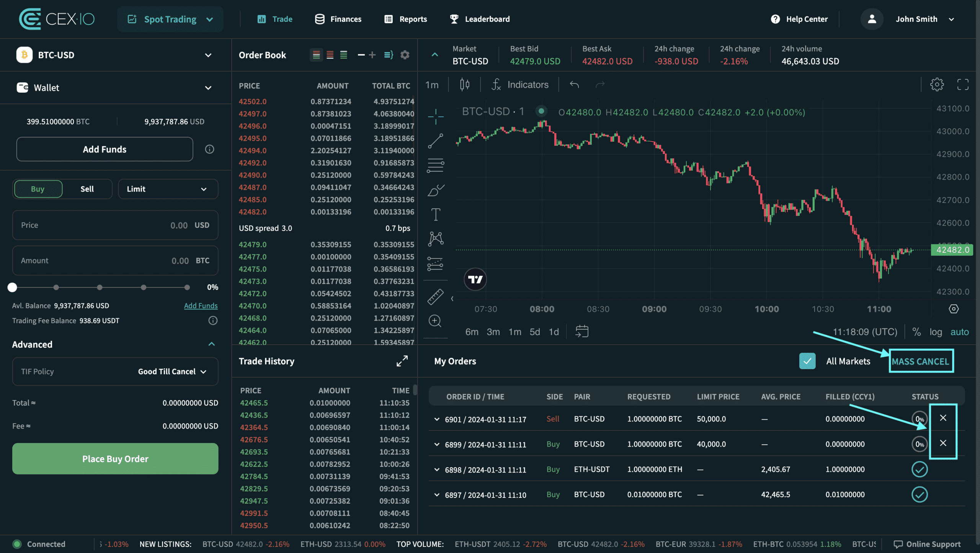Show both bids and asks in order book
The width and height of the screenshot is (980, 553).
coord(316,55)
